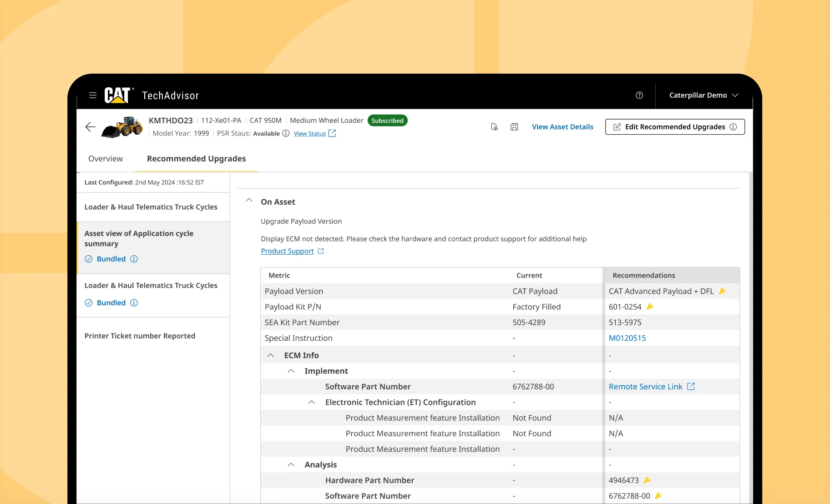Open the help question-mark icon
This screenshot has height=504, width=830.
coord(639,95)
